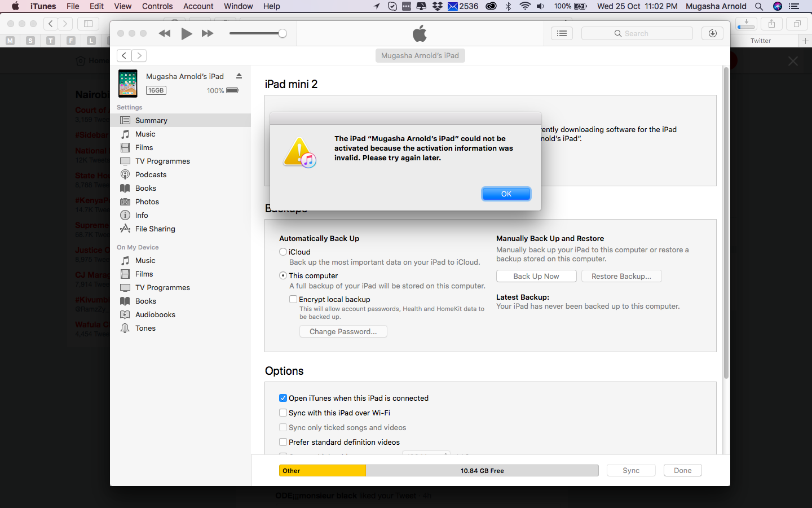Select This computer backup radio button
Viewport: 812px width, 508px height.
click(x=283, y=275)
